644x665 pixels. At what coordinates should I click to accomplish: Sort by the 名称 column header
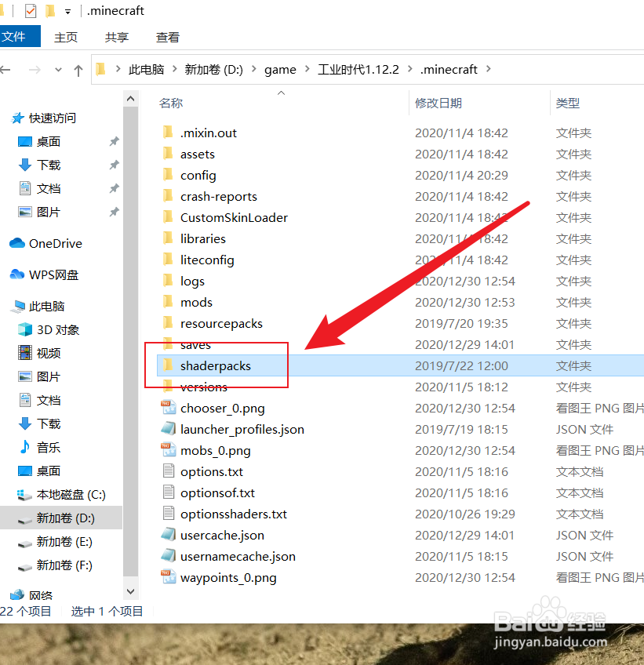click(171, 103)
